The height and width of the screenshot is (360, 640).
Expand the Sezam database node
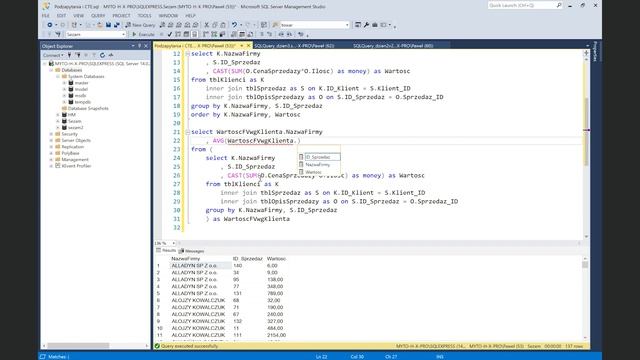[x=58, y=121]
